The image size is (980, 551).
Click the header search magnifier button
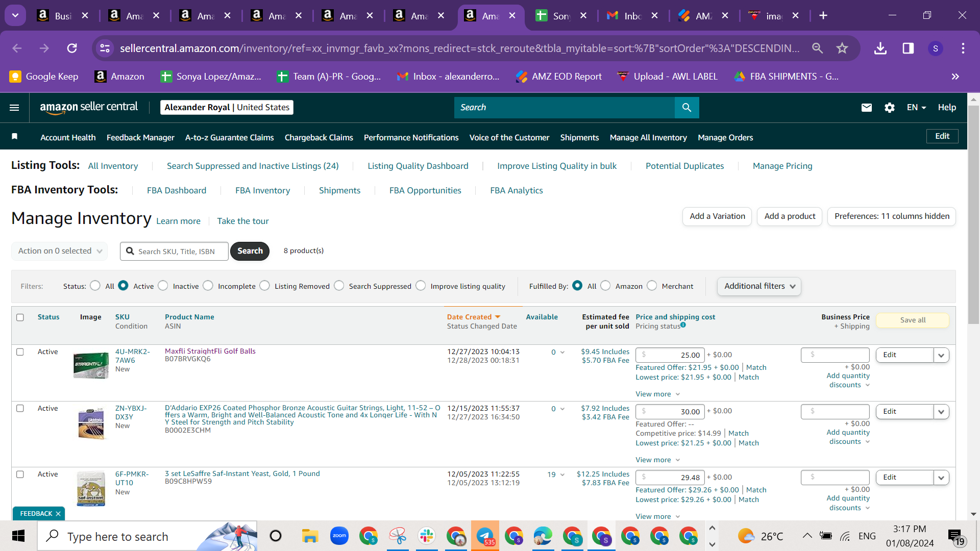pos(687,108)
